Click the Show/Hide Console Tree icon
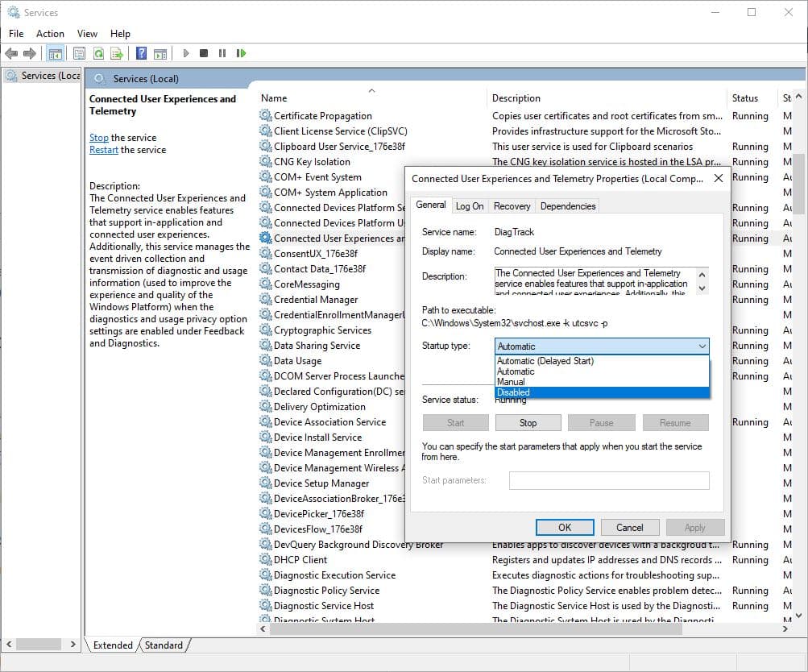This screenshot has height=672, width=808. point(56,53)
